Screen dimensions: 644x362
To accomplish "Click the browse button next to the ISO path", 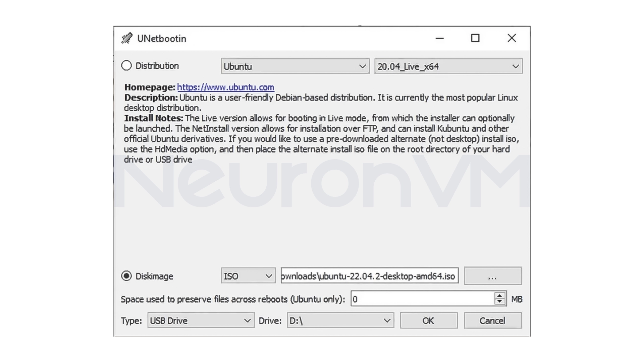I will coord(492,276).
